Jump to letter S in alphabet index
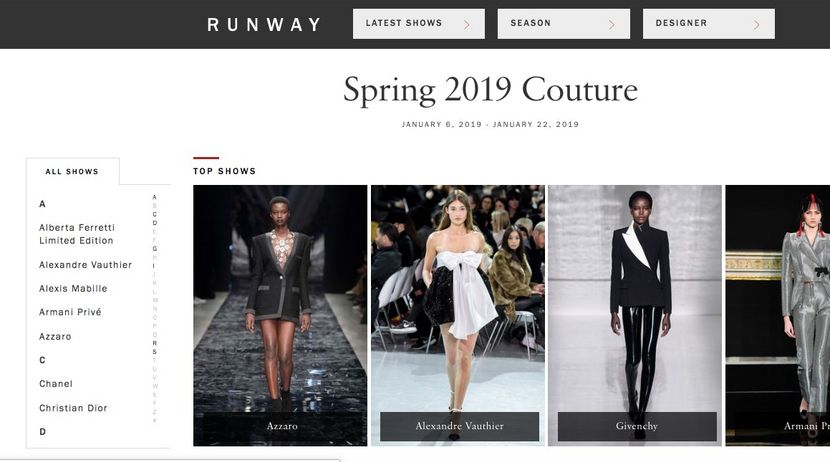Screen dimensions: 830x462 coord(155,351)
